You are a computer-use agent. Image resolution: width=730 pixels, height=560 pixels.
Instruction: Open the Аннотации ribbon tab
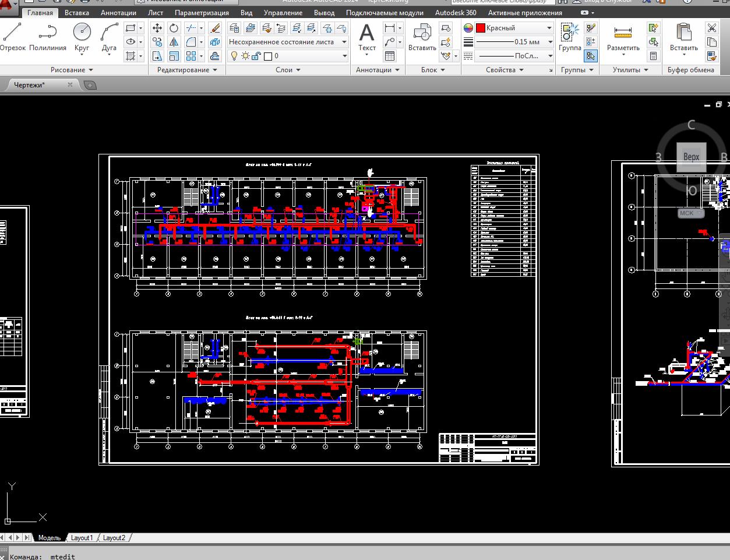pos(118,12)
